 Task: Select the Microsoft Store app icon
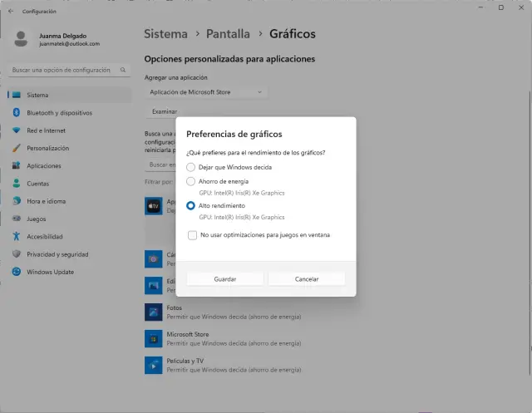tap(153, 339)
